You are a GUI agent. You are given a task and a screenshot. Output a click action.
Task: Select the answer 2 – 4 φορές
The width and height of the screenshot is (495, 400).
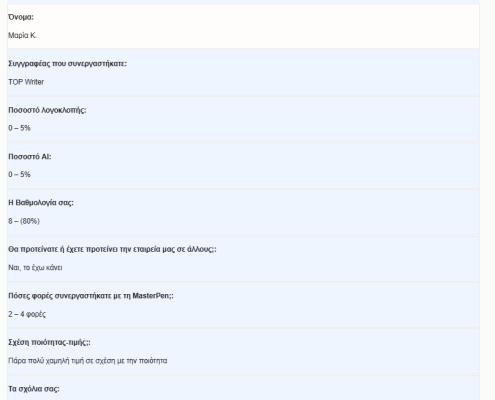click(x=27, y=314)
